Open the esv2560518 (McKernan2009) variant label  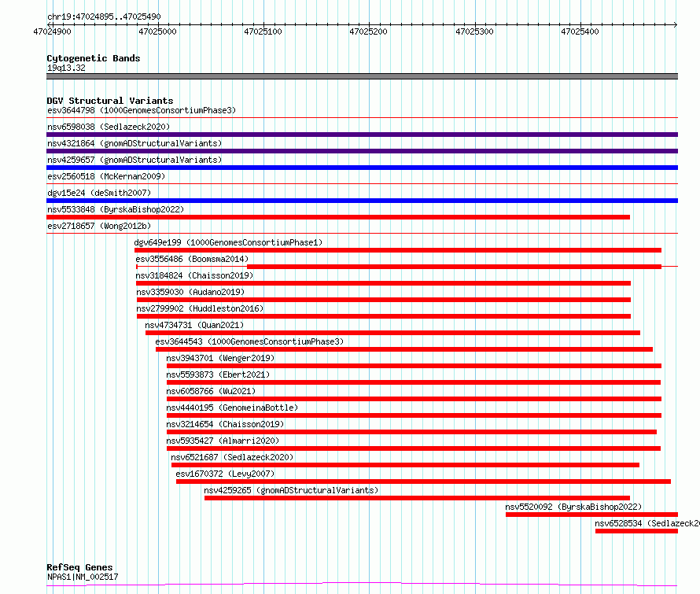click(106, 176)
